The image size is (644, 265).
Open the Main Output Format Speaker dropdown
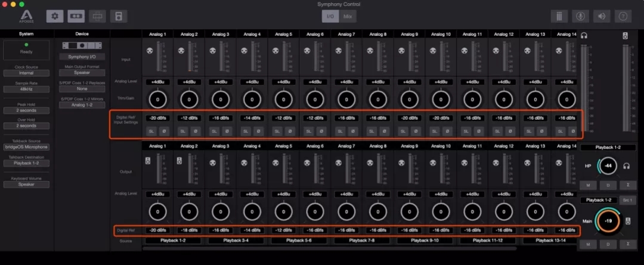(x=82, y=72)
